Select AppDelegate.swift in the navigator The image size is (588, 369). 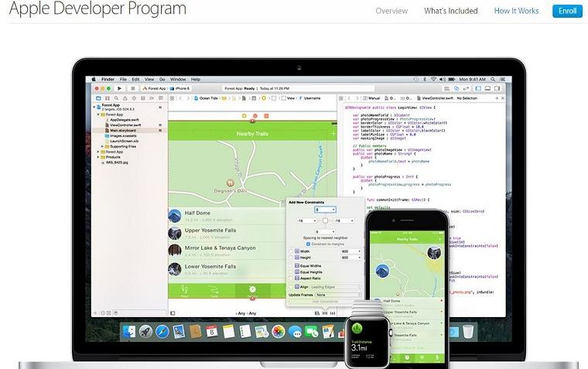[124, 120]
